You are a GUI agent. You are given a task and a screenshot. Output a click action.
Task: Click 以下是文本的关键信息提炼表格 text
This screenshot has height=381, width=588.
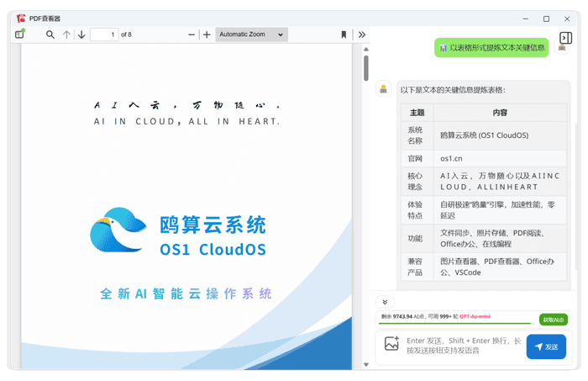coord(453,90)
